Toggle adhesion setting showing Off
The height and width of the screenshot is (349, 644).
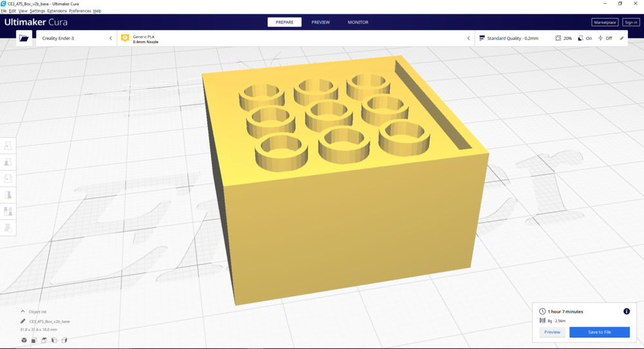605,38
